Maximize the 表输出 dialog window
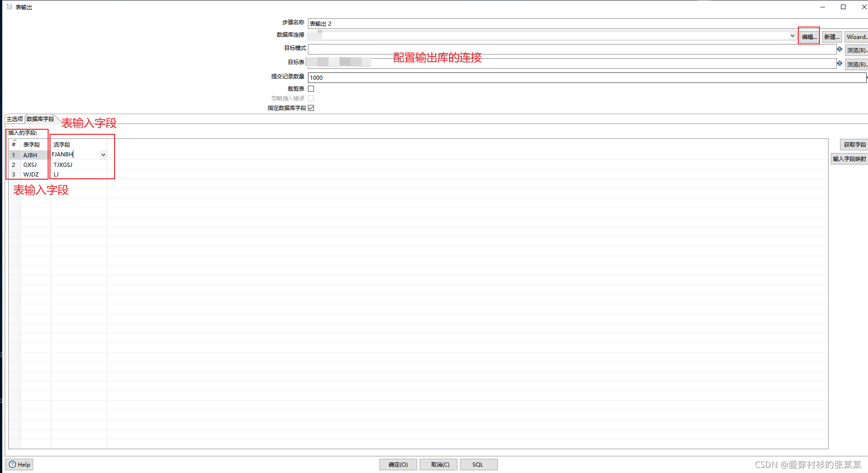 (843, 7)
